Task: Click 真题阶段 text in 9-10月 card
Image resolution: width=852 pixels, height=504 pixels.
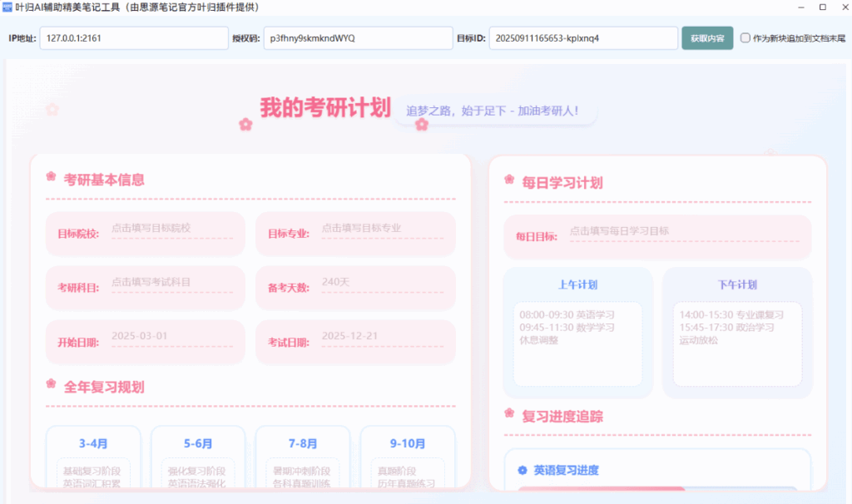Action: point(397,471)
